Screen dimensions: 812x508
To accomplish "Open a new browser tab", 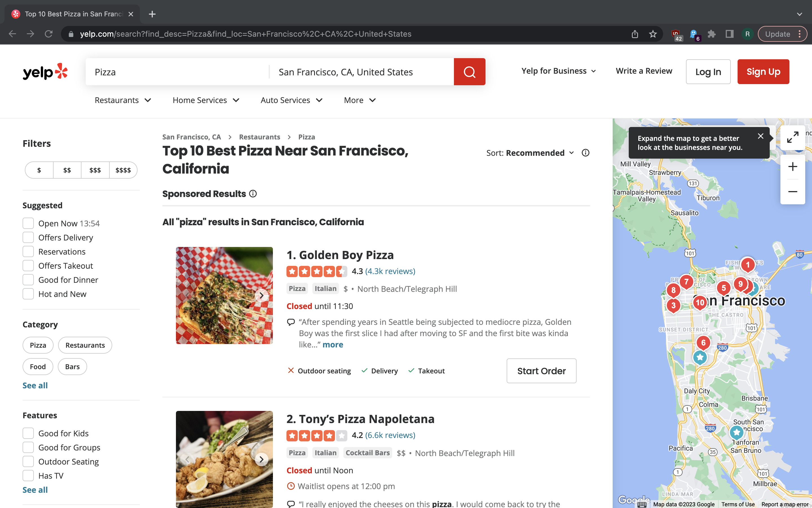I will pyautogui.click(x=152, y=14).
